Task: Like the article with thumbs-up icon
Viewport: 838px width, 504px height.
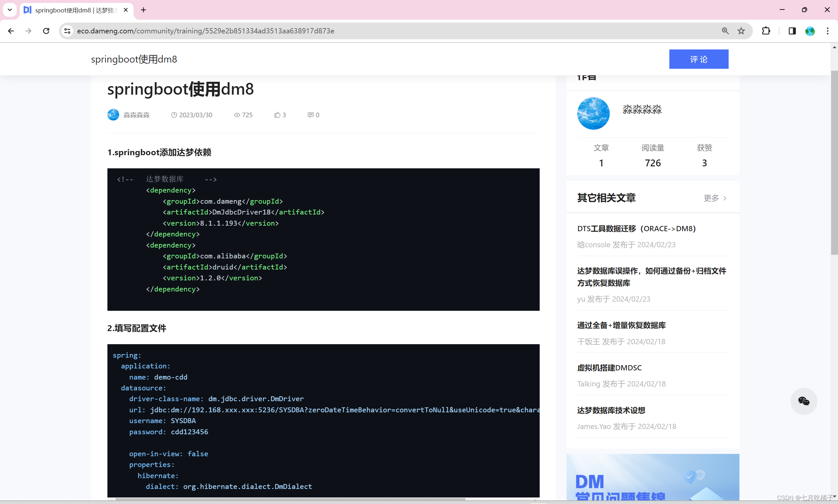Action: point(277,115)
